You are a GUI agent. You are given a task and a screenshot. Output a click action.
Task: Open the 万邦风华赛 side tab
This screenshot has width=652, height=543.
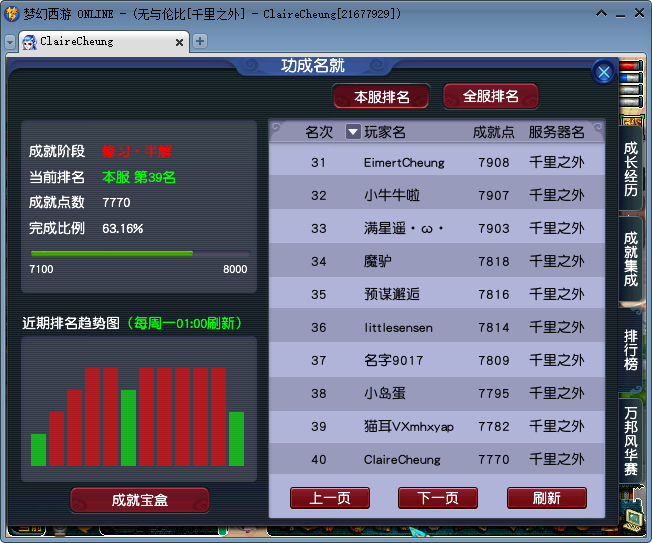pos(630,441)
